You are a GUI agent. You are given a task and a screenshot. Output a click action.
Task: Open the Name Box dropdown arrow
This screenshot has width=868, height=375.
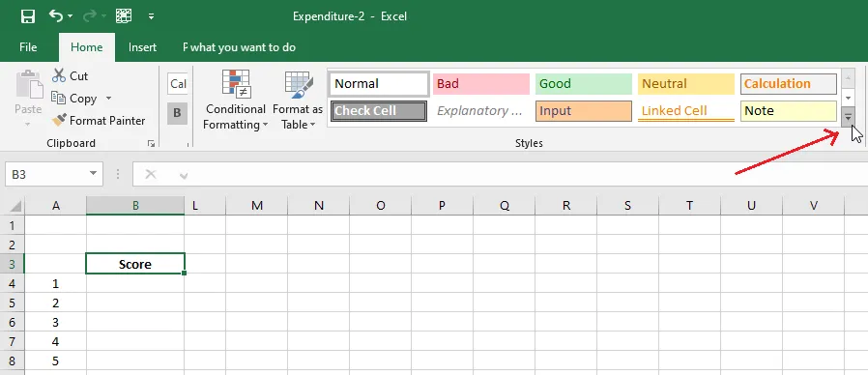tap(94, 175)
